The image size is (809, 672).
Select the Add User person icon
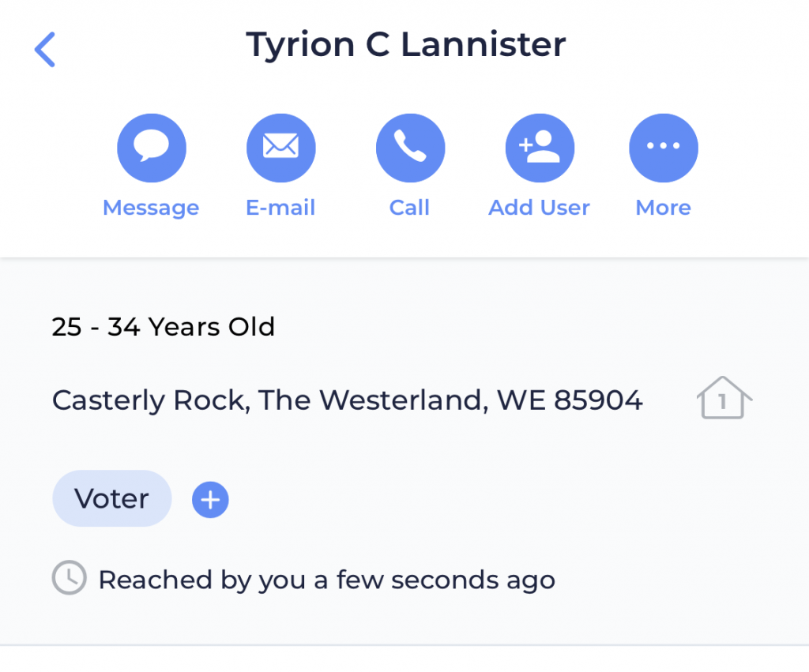click(x=540, y=148)
